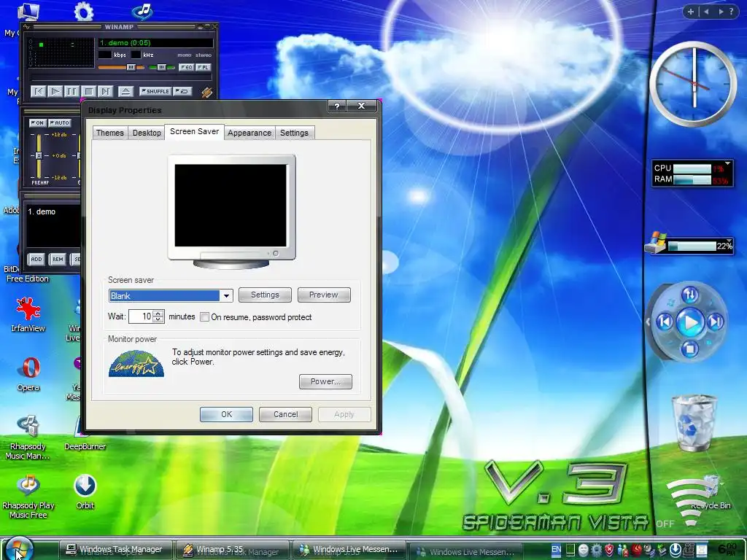Preview the selected screen saver

pyautogui.click(x=324, y=295)
